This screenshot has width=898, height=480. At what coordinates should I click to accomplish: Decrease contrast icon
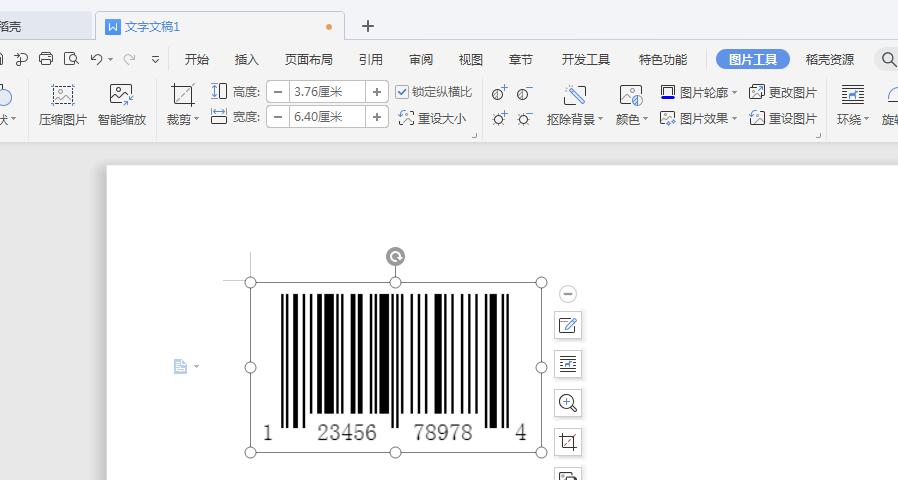click(523, 93)
